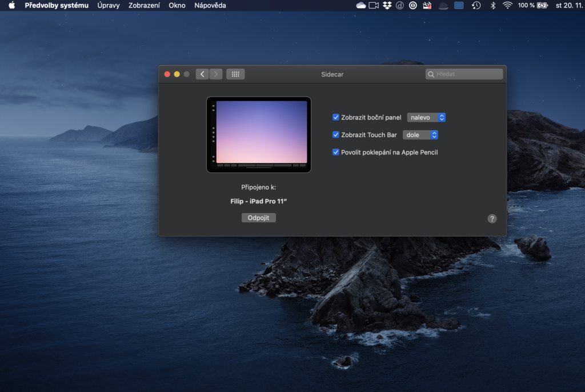Open the Bluetooth status menu
The height and width of the screenshot is (392, 585).
click(x=493, y=5)
